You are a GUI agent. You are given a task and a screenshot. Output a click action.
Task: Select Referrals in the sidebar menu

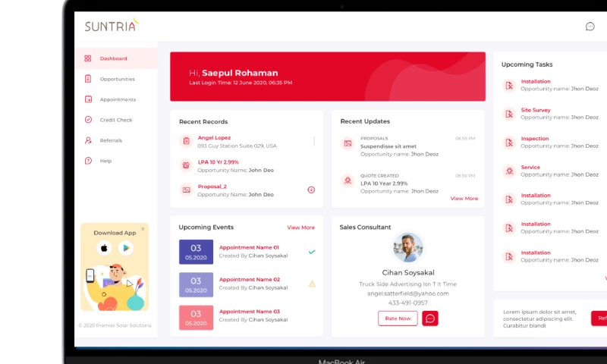pos(111,140)
